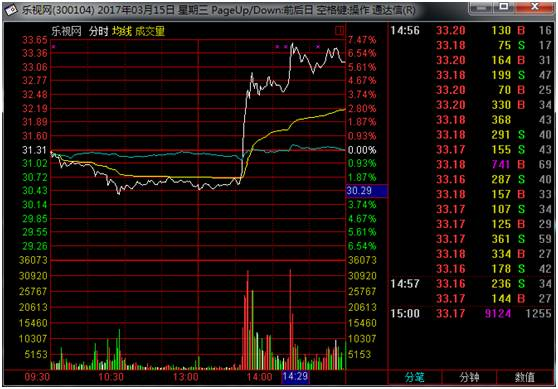The height and width of the screenshot is (389, 558).
Task: Click the rightmost purple marker atop the chart
Action: coord(318,46)
